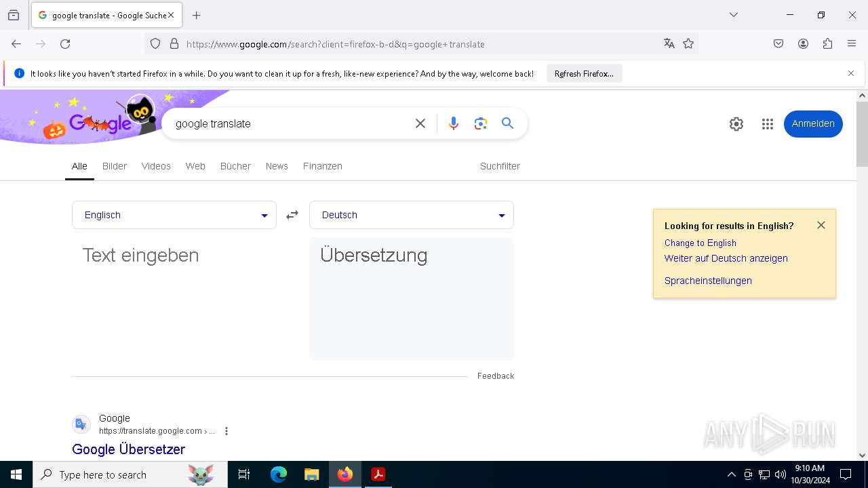Click the URL address bar
This screenshot has width=868, height=488.
click(x=420, y=44)
